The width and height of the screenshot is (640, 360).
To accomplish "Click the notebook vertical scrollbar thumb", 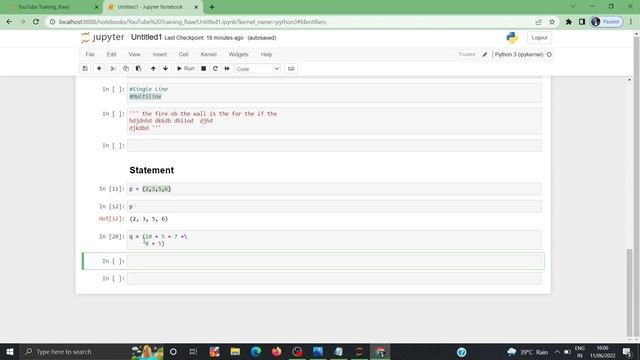I will (629, 292).
